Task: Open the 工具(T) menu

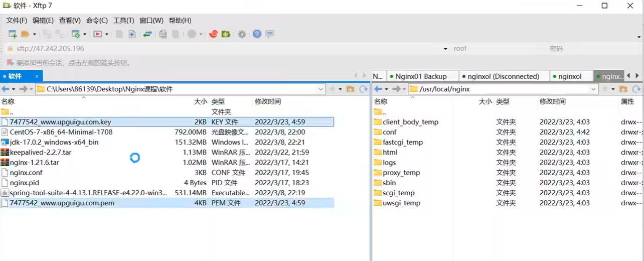Action: [x=124, y=21]
